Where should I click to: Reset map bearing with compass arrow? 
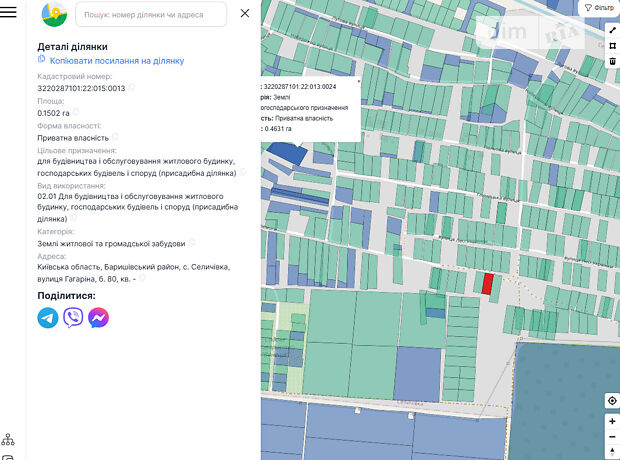pos(612,452)
